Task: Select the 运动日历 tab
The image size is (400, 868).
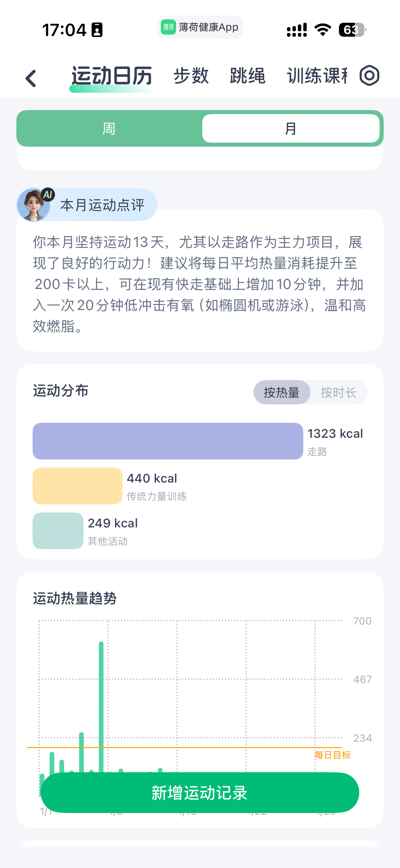Action: [112, 75]
